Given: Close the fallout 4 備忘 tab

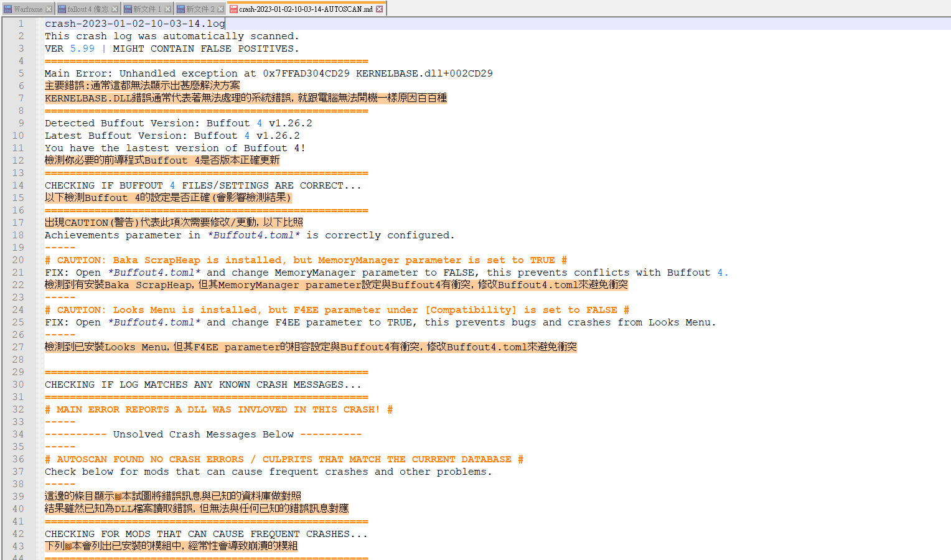Looking at the screenshot, I should pyautogui.click(x=115, y=9).
